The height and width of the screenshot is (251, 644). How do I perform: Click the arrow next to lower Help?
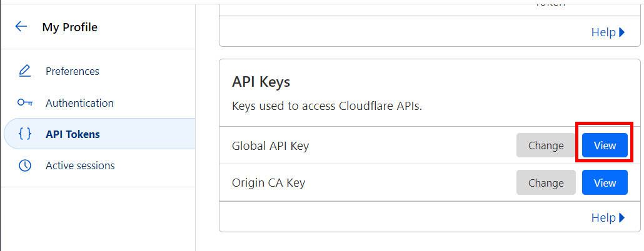tap(622, 217)
